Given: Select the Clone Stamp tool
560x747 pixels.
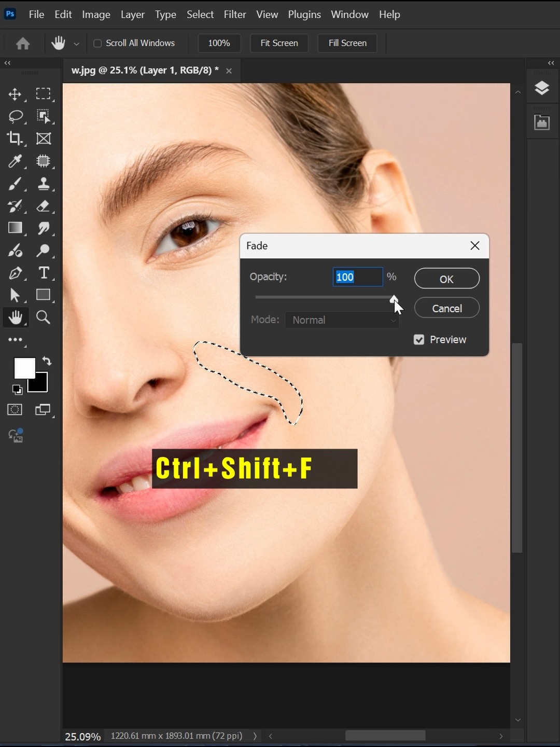Looking at the screenshot, I should point(44,183).
